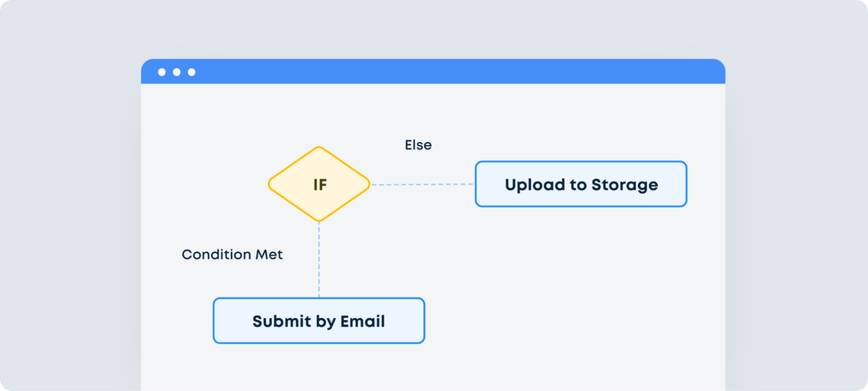This screenshot has height=391, width=868.
Task: Select the yellow IF decision diamond
Action: tap(319, 184)
